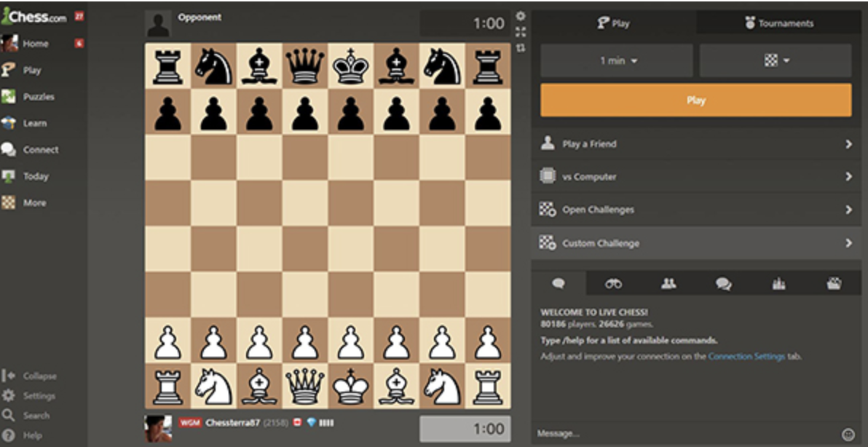Click the double speech bubbles chat icon

click(x=723, y=285)
